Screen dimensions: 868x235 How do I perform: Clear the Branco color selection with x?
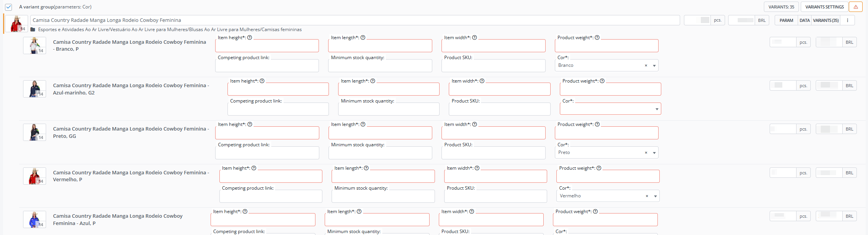click(646, 66)
